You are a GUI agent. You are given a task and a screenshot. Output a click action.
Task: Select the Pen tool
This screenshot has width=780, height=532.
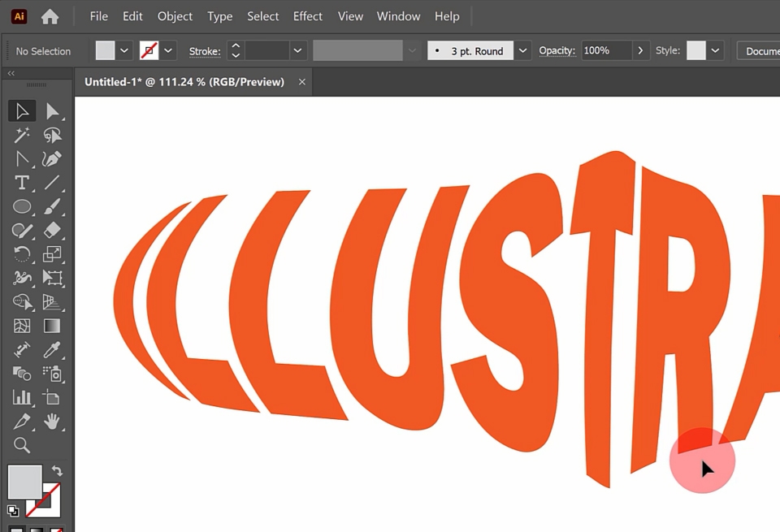click(52, 158)
